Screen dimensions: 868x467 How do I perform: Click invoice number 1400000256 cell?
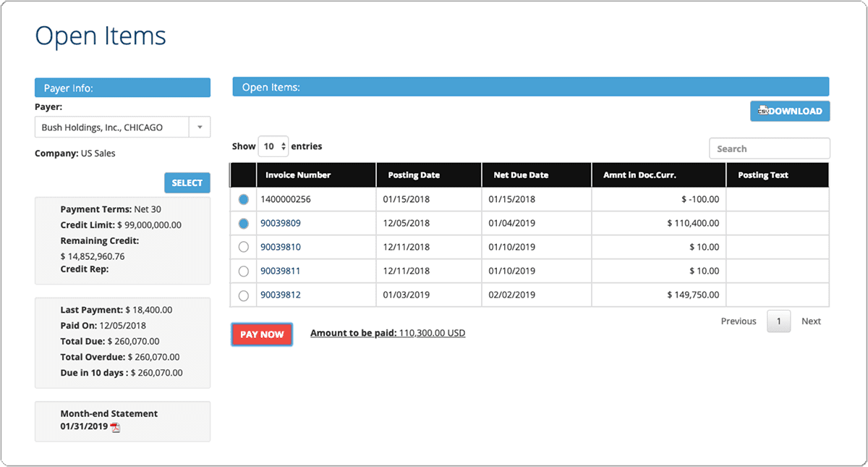coord(316,199)
